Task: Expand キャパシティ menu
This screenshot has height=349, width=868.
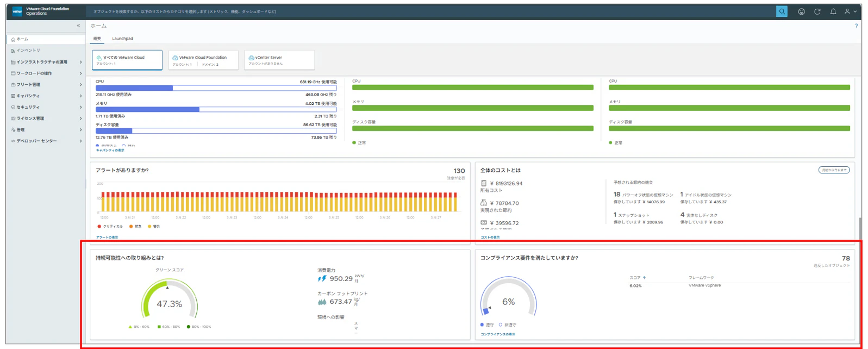Action: (x=80, y=96)
